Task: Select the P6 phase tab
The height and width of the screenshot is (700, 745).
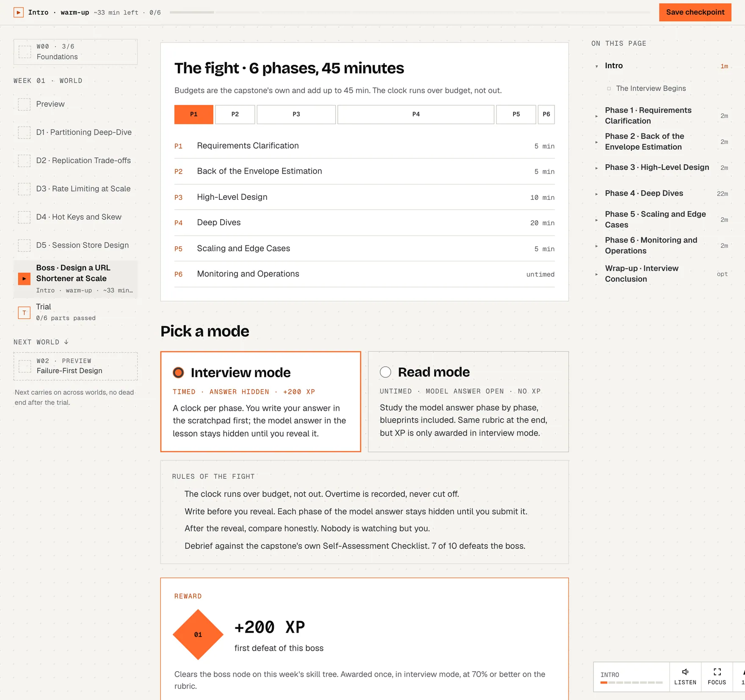Action: click(x=546, y=114)
